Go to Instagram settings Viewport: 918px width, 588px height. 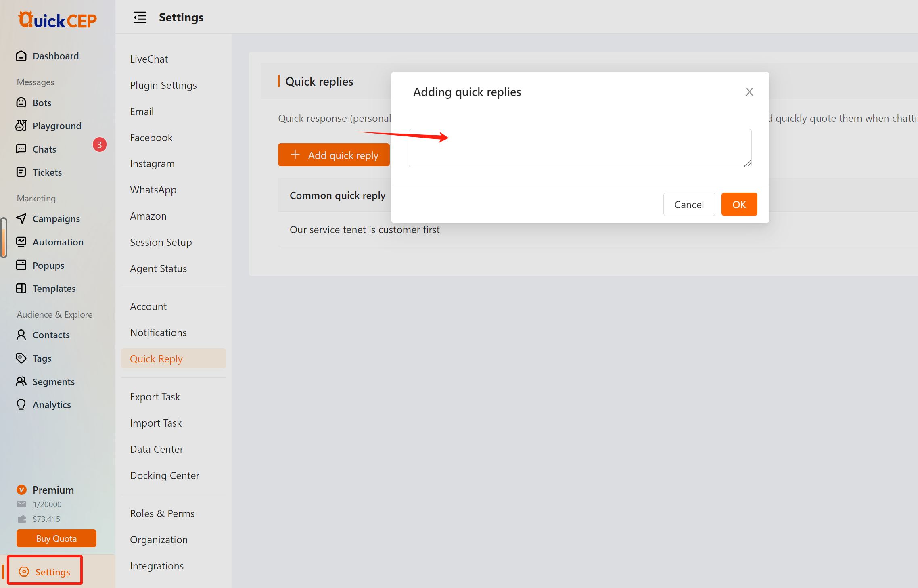tap(152, 163)
